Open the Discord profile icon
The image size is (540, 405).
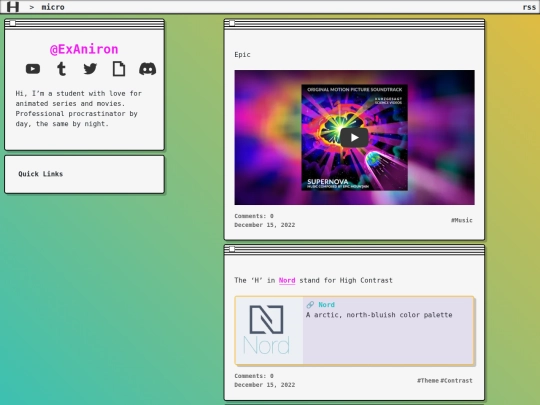[x=147, y=69]
